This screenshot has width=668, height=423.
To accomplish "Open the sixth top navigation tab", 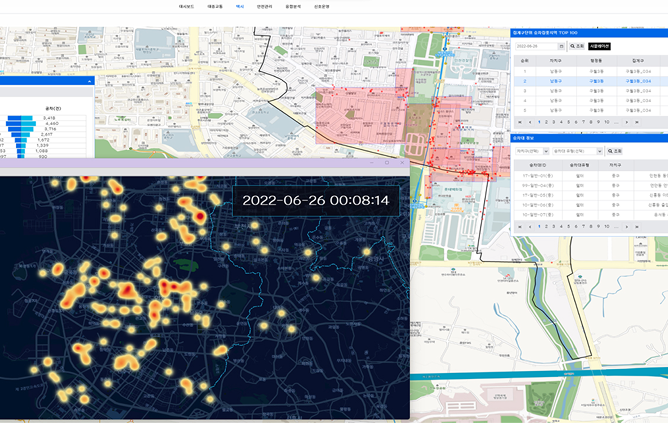I will click(322, 6).
